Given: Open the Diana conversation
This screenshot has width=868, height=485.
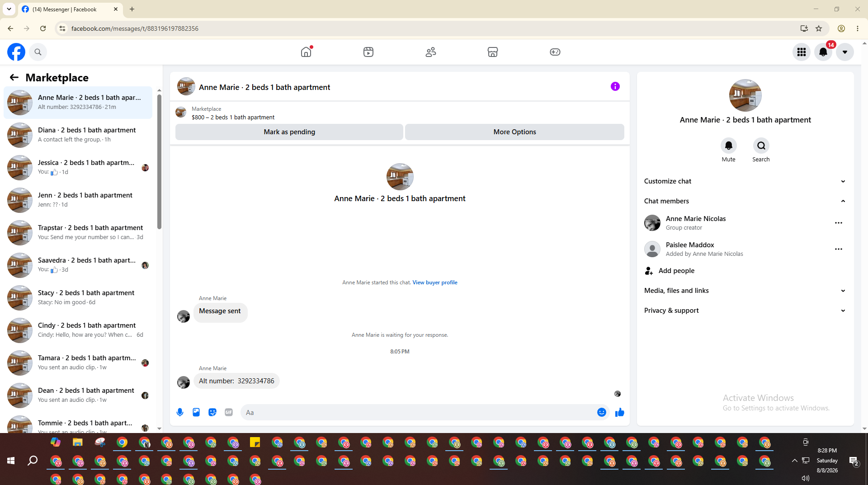Looking at the screenshot, I should tap(78, 135).
